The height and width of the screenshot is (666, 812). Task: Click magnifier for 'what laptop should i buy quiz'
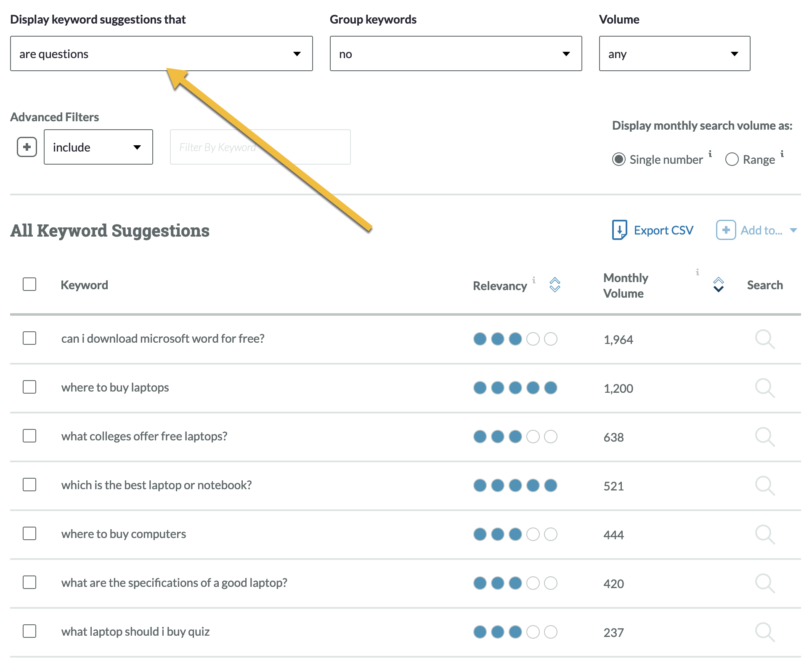tap(764, 632)
